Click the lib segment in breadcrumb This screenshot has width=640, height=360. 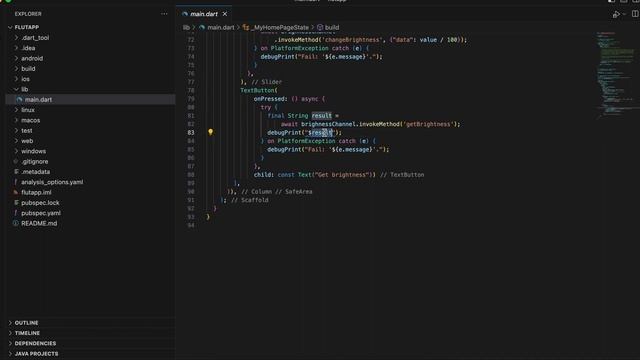coord(186,27)
